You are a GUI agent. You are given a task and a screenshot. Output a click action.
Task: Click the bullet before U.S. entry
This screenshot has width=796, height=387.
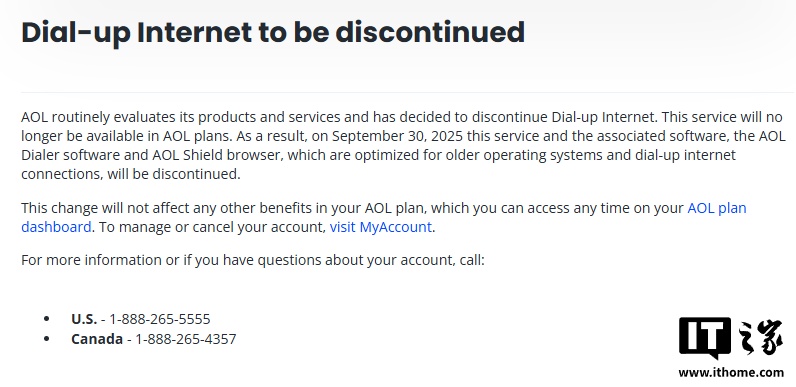click(47, 319)
